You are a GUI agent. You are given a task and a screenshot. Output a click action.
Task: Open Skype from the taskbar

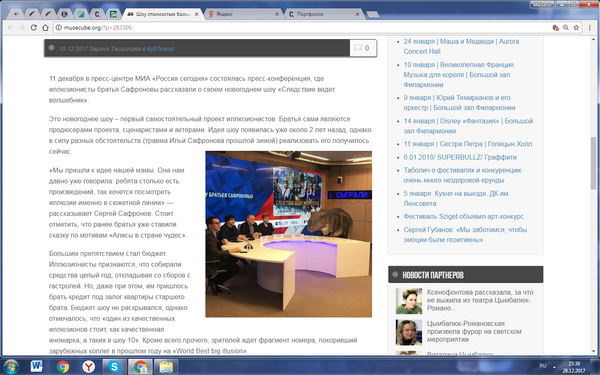[x=114, y=367]
